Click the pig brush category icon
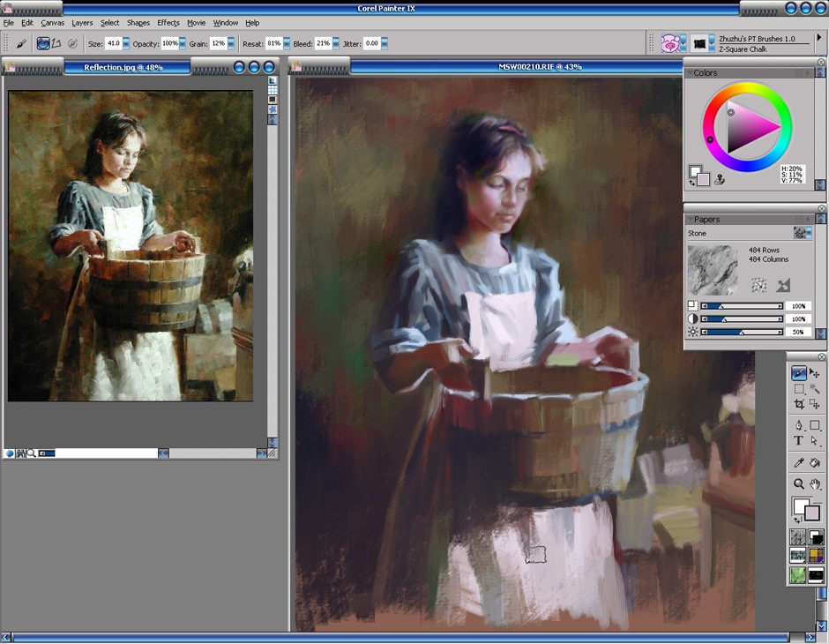Screen dimensions: 829x644 pyautogui.click(x=670, y=43)
